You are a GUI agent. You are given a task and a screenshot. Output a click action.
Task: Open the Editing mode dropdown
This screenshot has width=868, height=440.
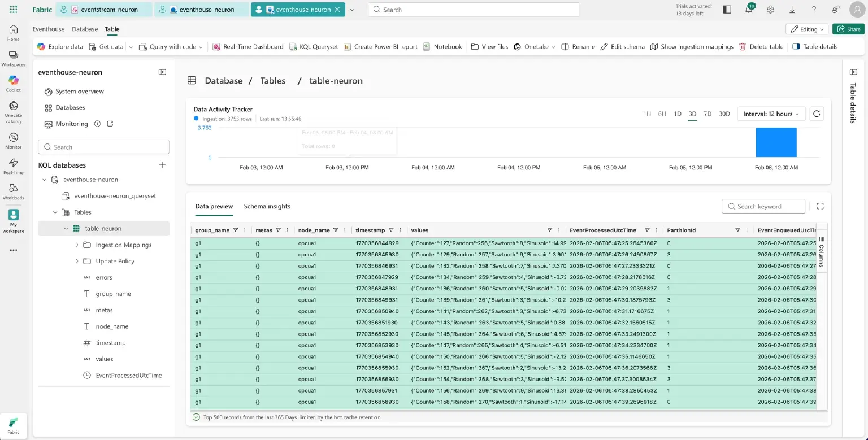[807, 29]
